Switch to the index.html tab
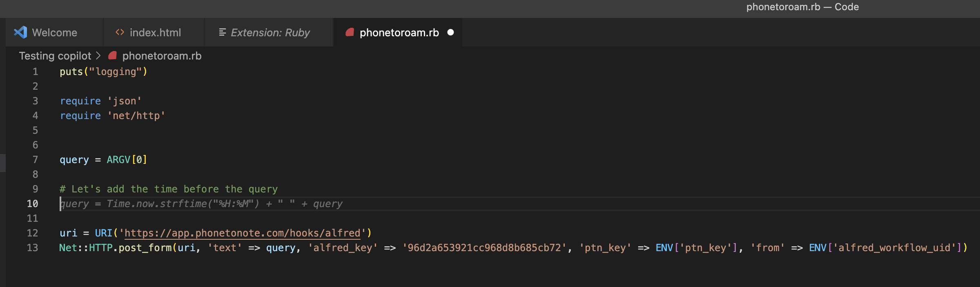This screenshot has height=287, width=980. click(154, 32)
